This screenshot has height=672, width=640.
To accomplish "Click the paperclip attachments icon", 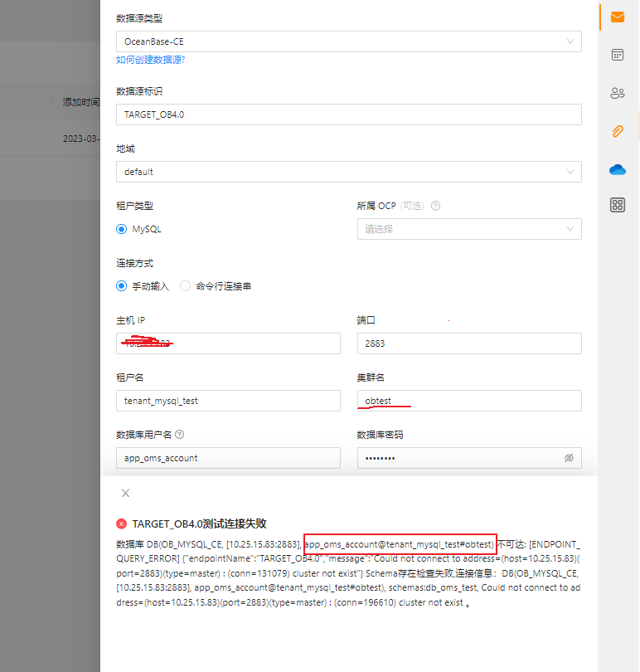I will [618, 131].
